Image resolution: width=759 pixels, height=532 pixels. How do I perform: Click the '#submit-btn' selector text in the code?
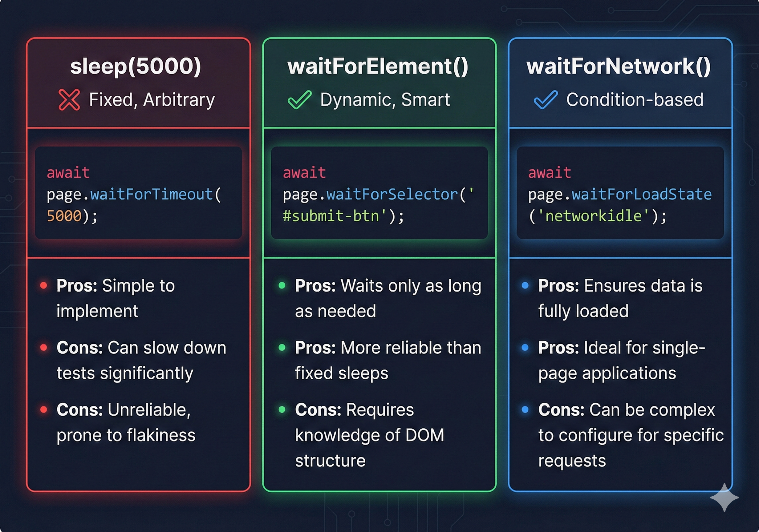coord(329,216)
